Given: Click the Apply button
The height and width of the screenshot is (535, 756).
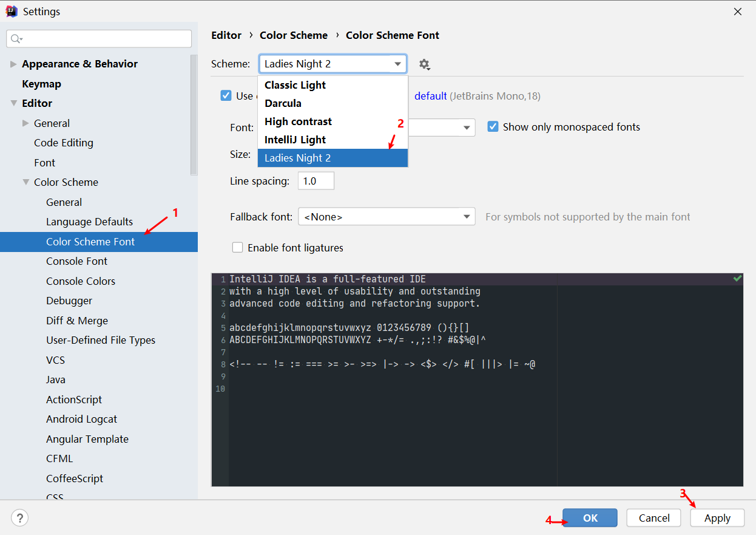Looking at the screenshot, I should pos(717,518).
